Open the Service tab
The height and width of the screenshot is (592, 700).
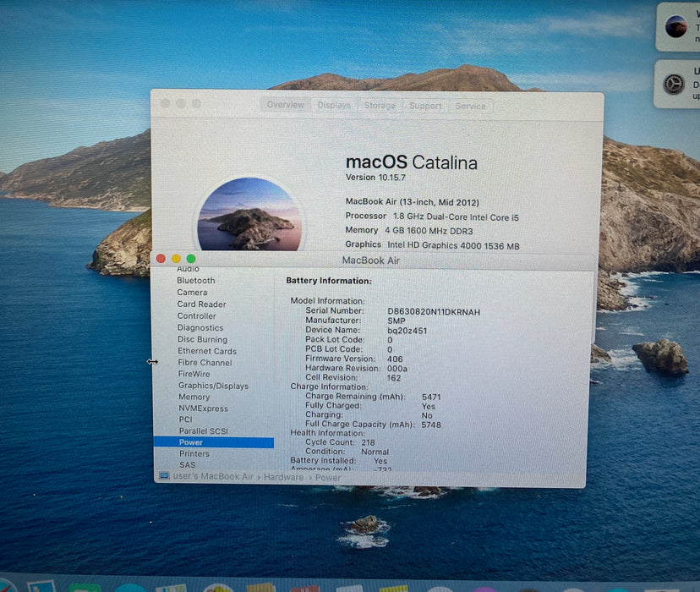point(471,107)
